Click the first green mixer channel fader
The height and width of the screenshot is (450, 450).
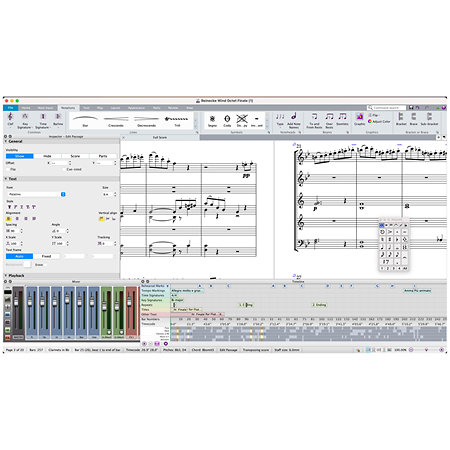(x=105, y=305)
